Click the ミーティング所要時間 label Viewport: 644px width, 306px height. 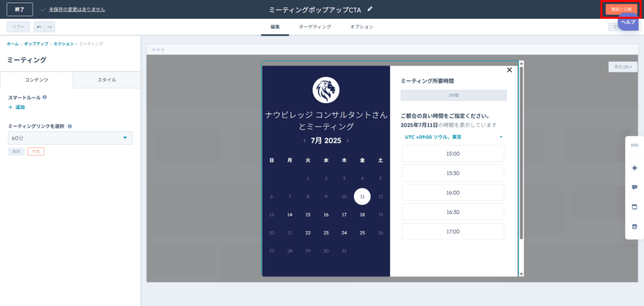tap(427, 81)
